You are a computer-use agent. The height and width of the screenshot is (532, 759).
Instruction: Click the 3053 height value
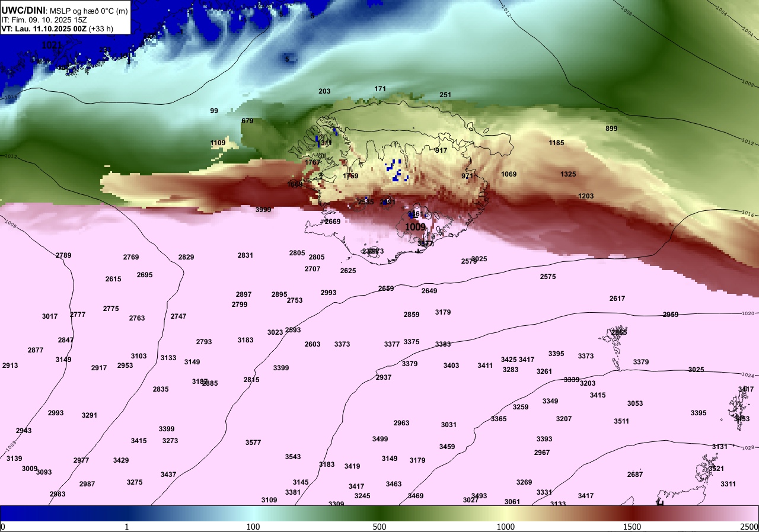(635, 403)
